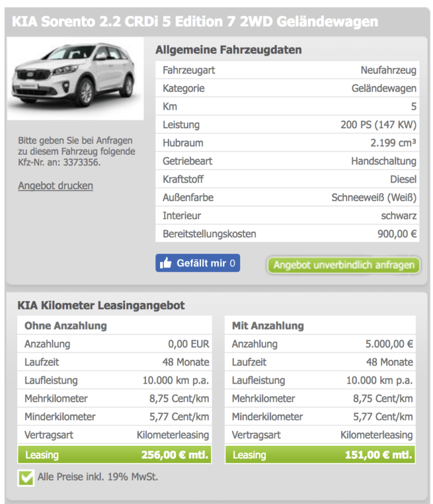Screen dimensions: 433x504
Task: Click the 'Gefällt mir 0' Facebook like button
Action: coord(198,263)
